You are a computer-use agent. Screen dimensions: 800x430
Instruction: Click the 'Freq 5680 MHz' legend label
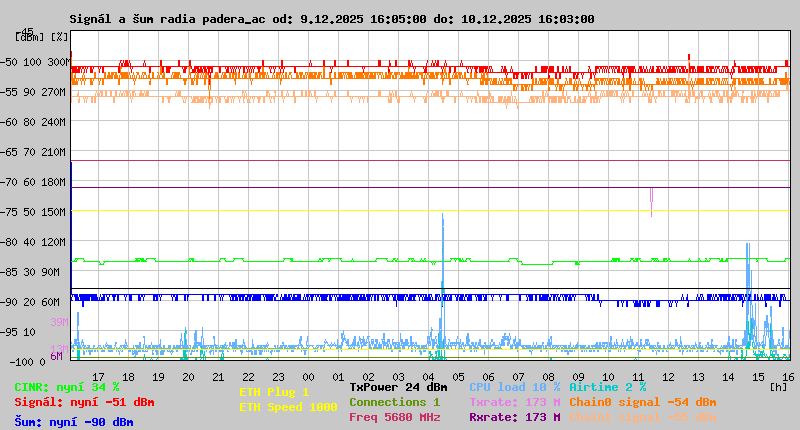[395, 417]
